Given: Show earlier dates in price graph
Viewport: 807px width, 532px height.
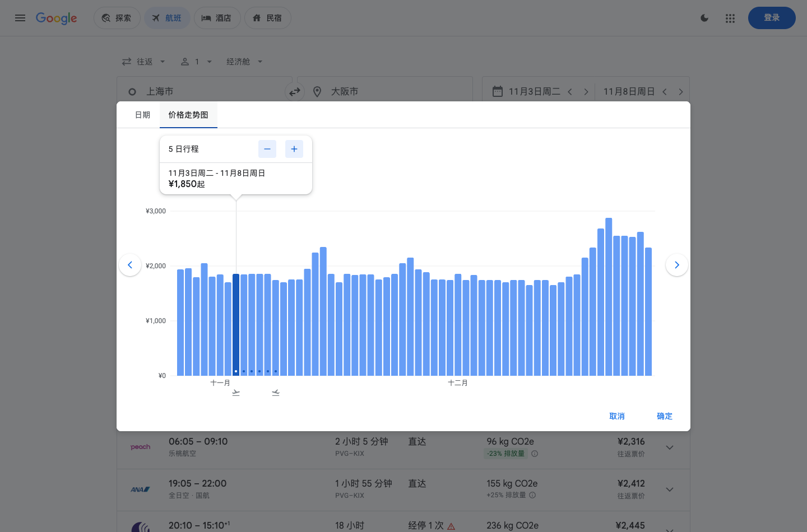Looking at the screenshot, I should [x=130, y=265].
